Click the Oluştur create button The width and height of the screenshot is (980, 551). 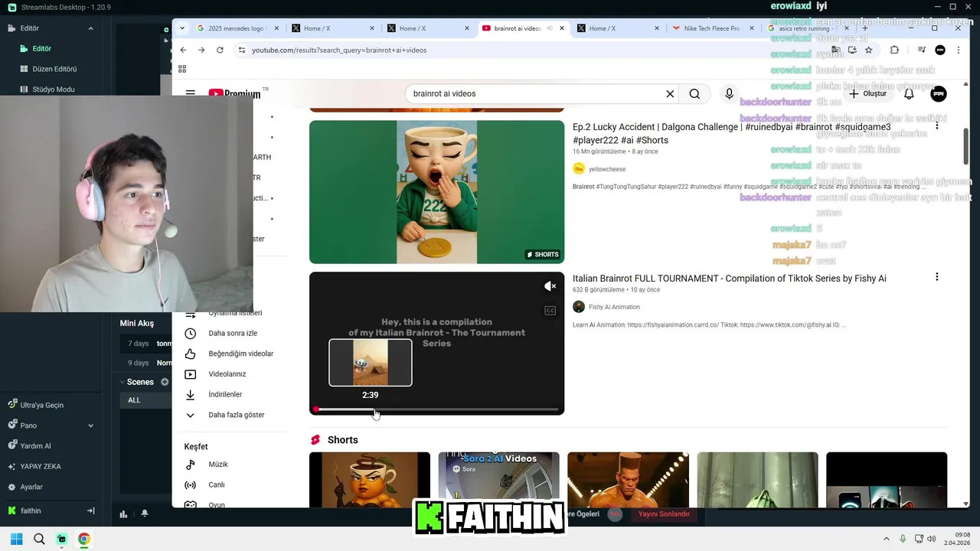(867, 93)
